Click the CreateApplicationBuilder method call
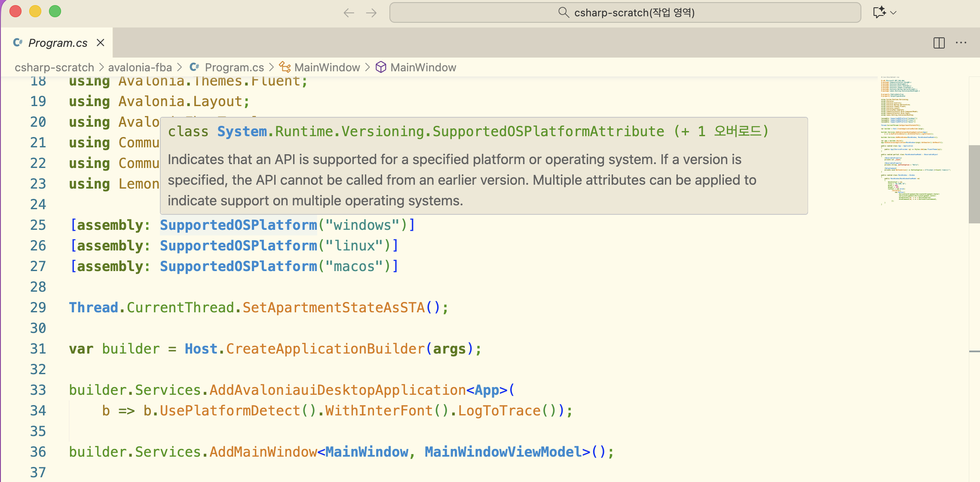 pos(325,349)
